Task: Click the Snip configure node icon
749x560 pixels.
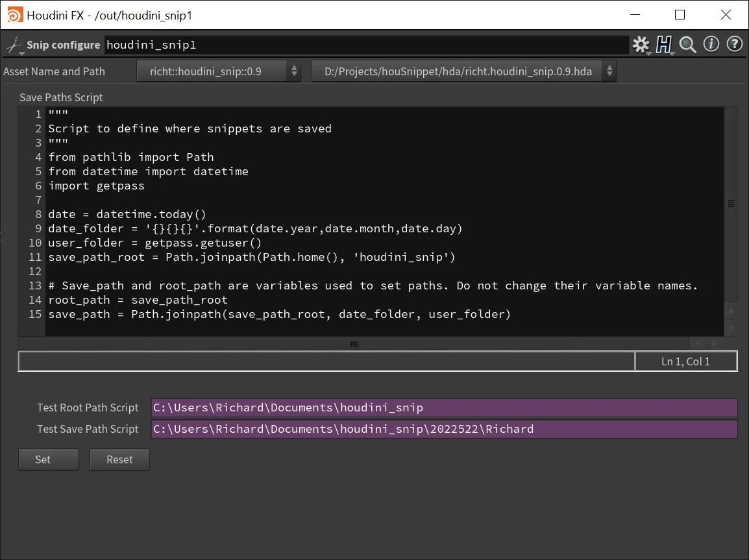Action: click(14, 45)
